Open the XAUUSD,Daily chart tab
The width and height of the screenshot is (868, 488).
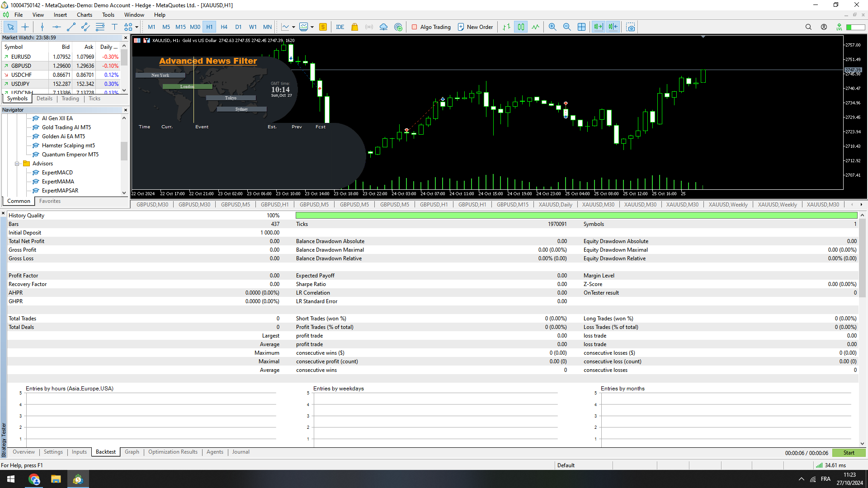(x=555, y=205)
